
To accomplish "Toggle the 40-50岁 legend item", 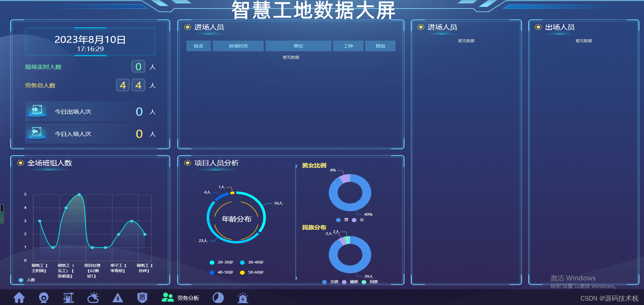I will click(x=221, y=272).
